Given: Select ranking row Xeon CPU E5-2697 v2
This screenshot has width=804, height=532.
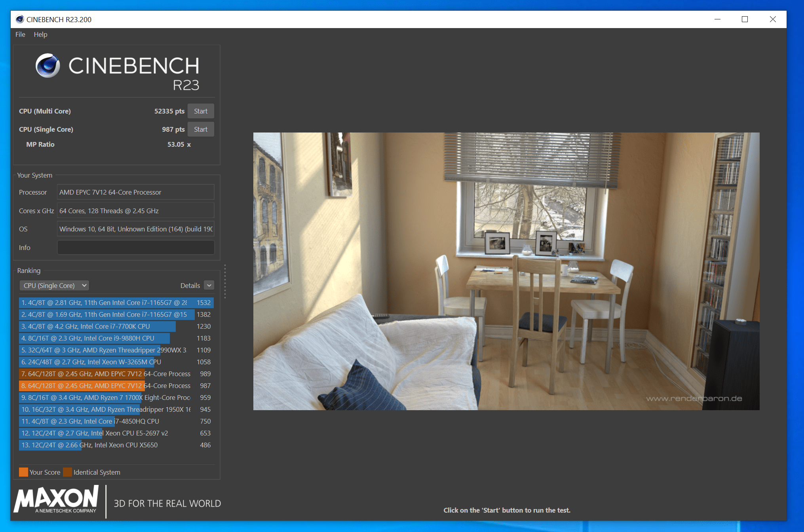Looking at the screenshot, I should [116, 433].
